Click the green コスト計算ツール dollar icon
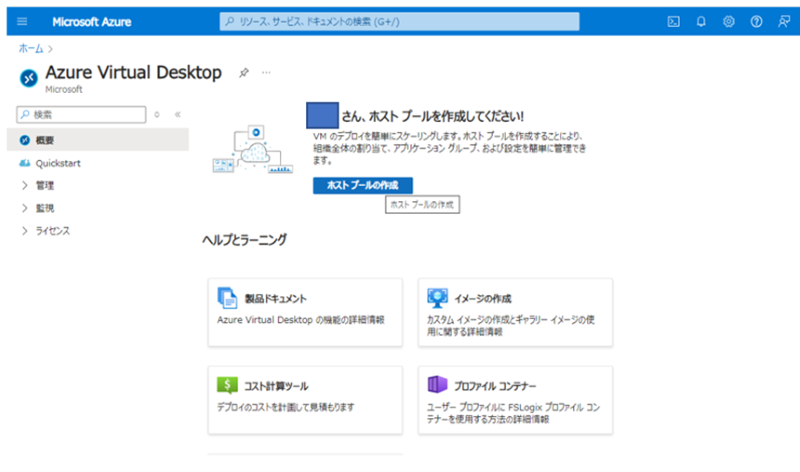Viewport: 800px width, 472px height. coord(227,385)
